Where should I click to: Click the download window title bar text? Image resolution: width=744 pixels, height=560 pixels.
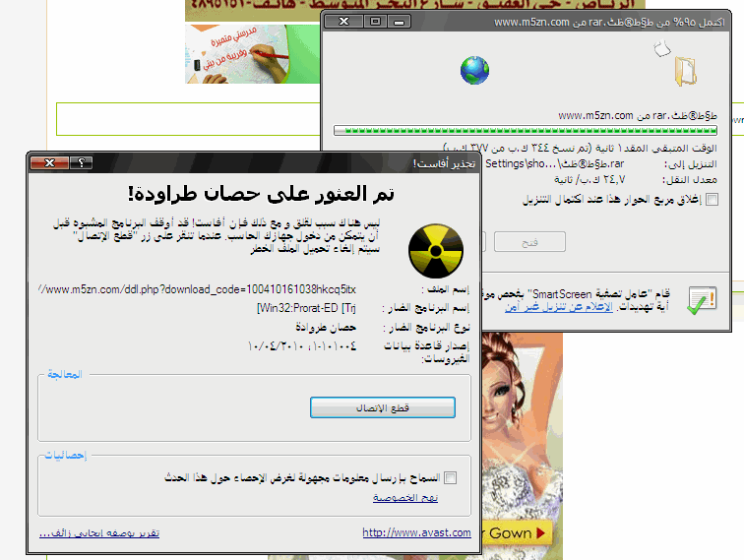[x=609, y=23]
